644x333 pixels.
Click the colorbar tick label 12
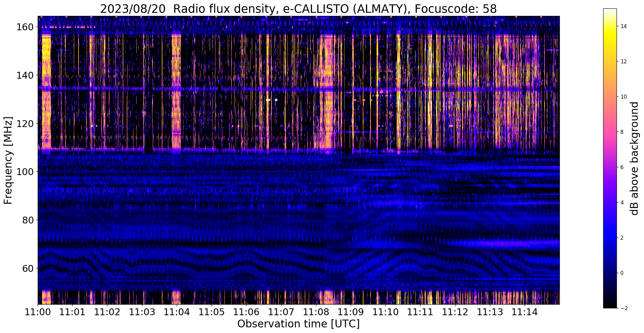point(624,61)
